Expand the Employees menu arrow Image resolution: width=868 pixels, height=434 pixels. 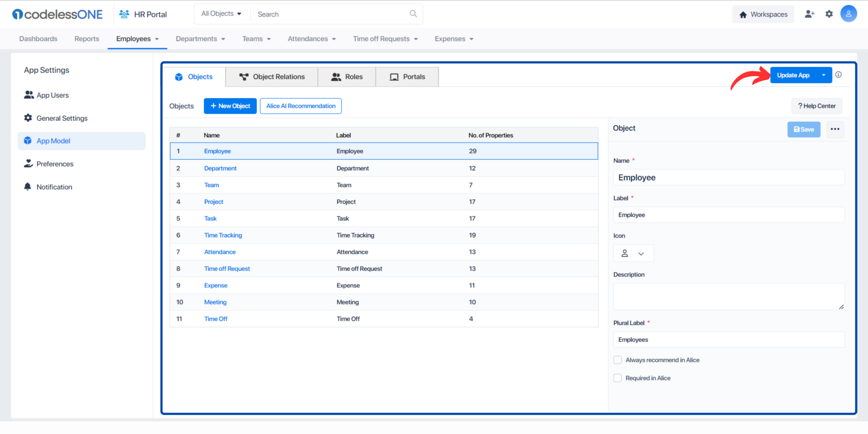[x=157, y=39]
